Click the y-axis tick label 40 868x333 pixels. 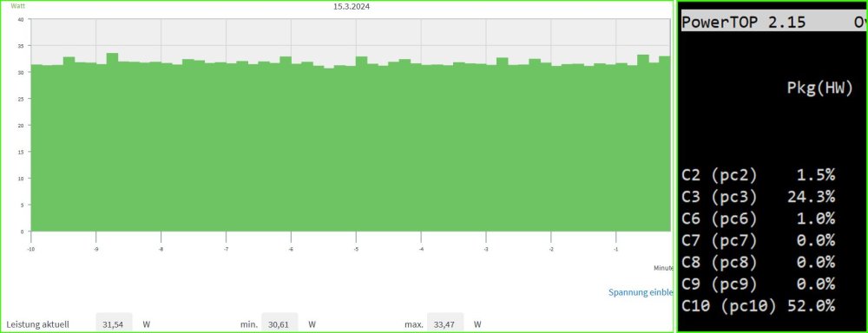[21, 19]
